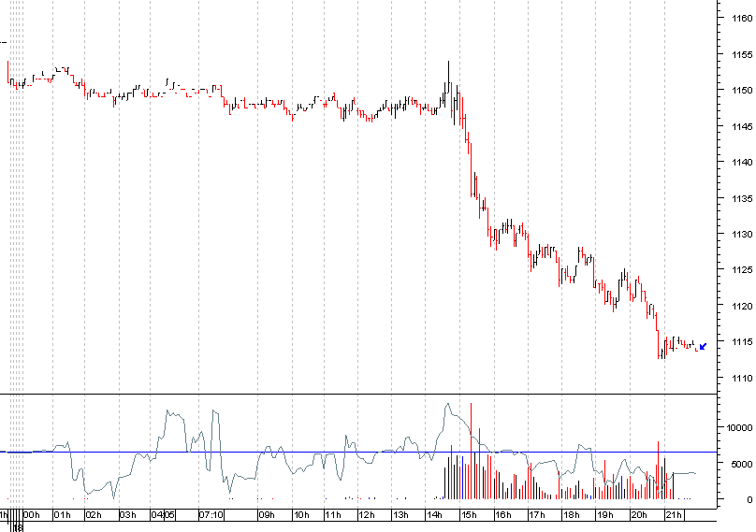Image resolution: width=756 pixels, height=532 pixels.
Task: Click the 0 volume axis label
Action: coord(749,500)
